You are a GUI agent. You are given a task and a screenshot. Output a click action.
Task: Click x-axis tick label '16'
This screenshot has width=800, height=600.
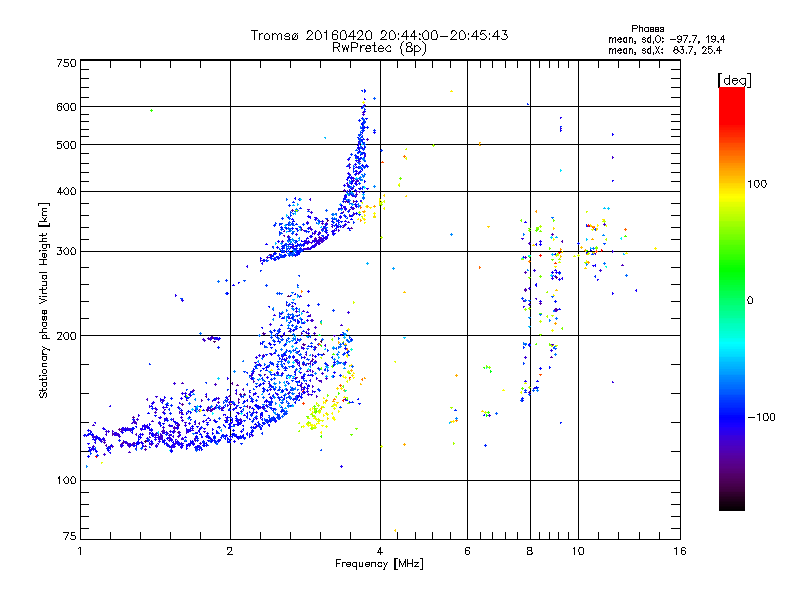680,551
